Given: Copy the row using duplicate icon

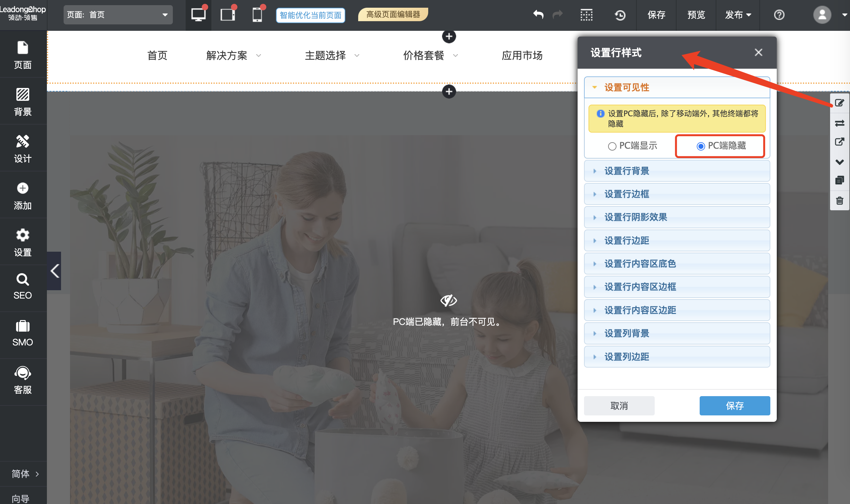Looking at the screenshot, I should [839, 180].
